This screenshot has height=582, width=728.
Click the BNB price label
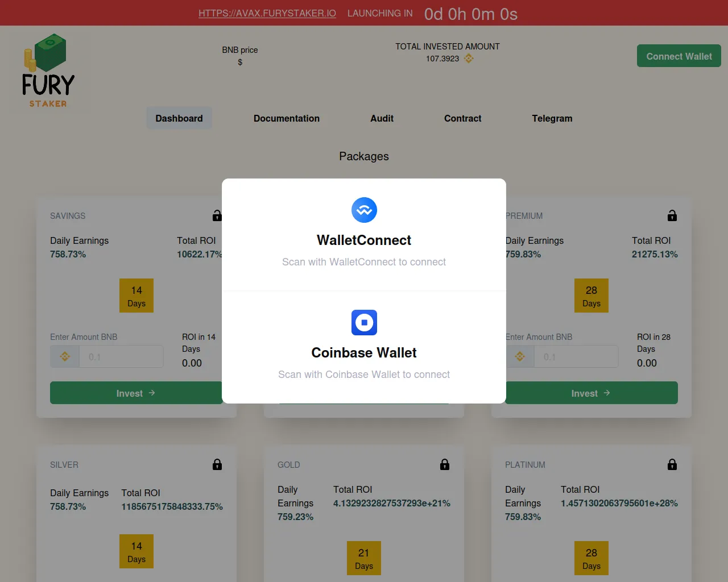coord(240,50)
